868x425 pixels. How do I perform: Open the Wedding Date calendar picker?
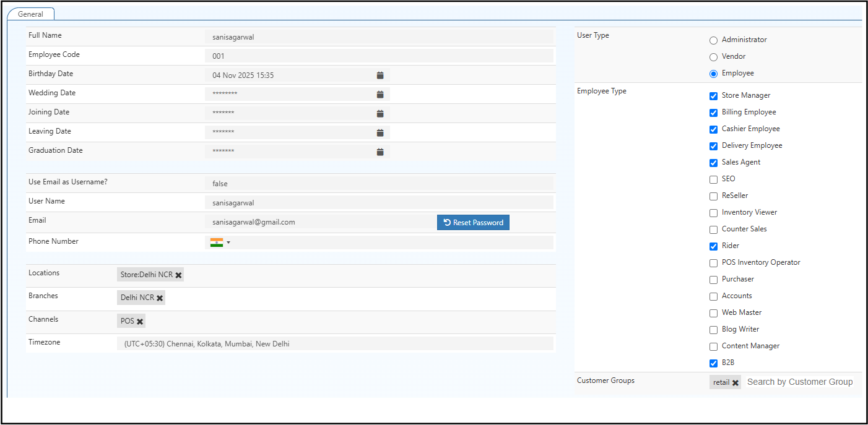point(380,94)
